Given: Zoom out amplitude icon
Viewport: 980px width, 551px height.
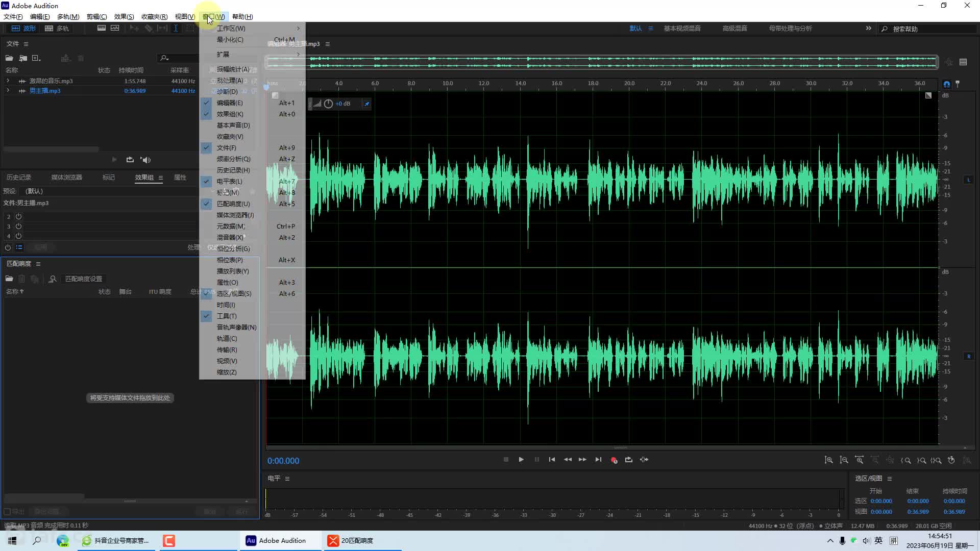Looking at the screenshot, I should click(844, 460).
